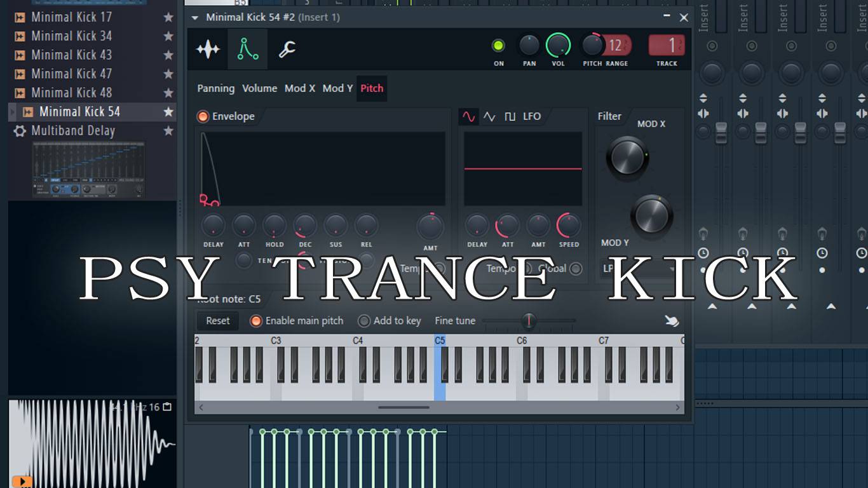
Task: Enable the Add to key option
Action: pos(364,321)
